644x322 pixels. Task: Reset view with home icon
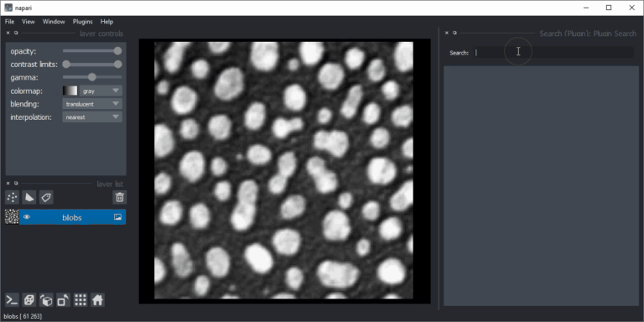click(x=97, y=300)
